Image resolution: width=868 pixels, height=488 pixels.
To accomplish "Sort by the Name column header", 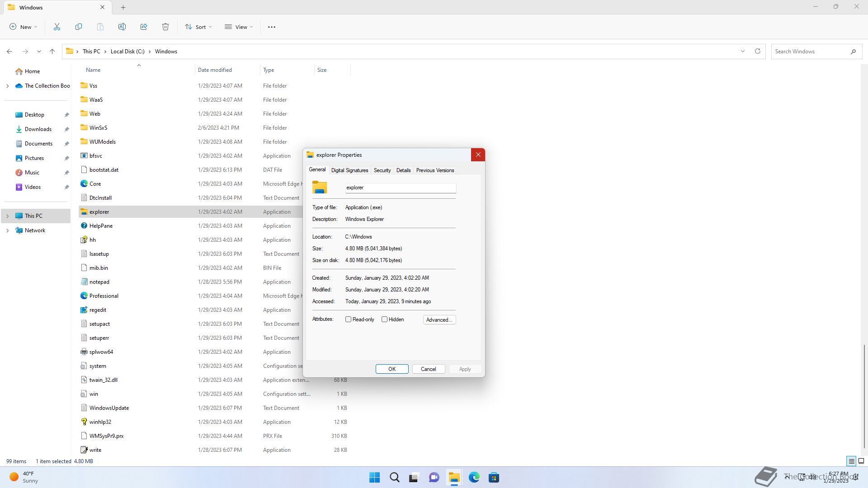I will [93, 70].
